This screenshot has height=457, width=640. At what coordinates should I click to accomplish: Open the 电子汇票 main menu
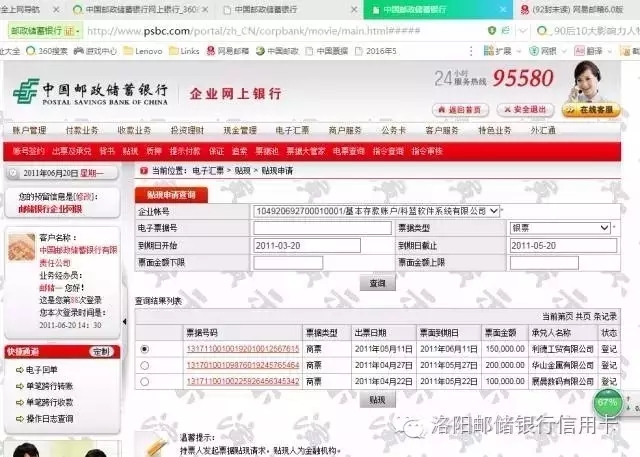292,131
